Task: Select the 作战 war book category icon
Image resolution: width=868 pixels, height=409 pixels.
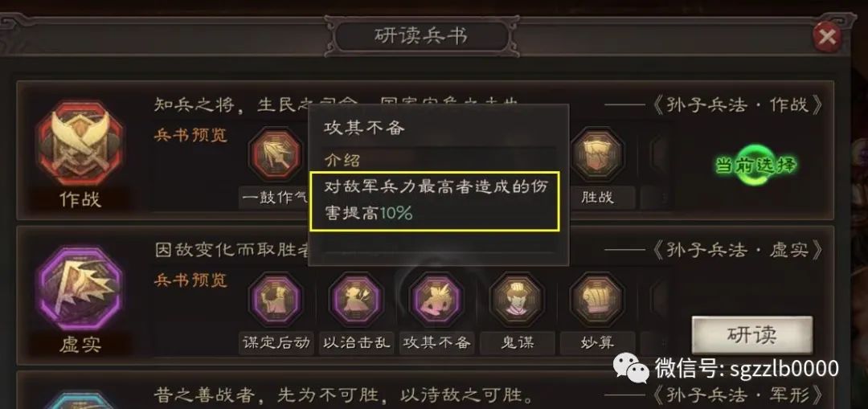Action: tap(80, 143)
